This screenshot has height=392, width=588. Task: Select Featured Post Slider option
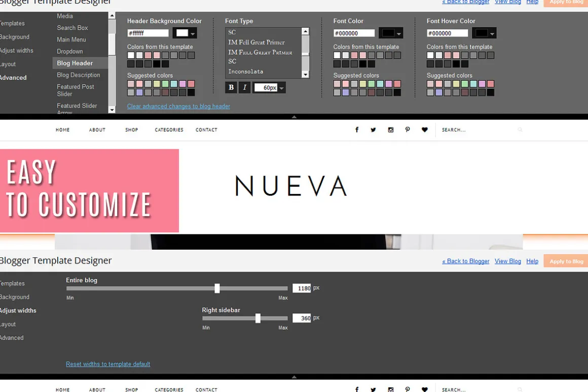(76, 90)
